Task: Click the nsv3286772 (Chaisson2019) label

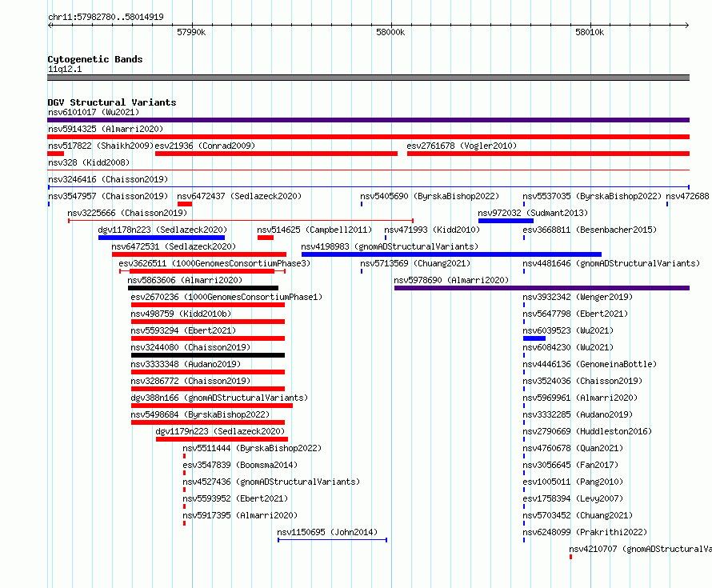Action: [x=190, y=381]
